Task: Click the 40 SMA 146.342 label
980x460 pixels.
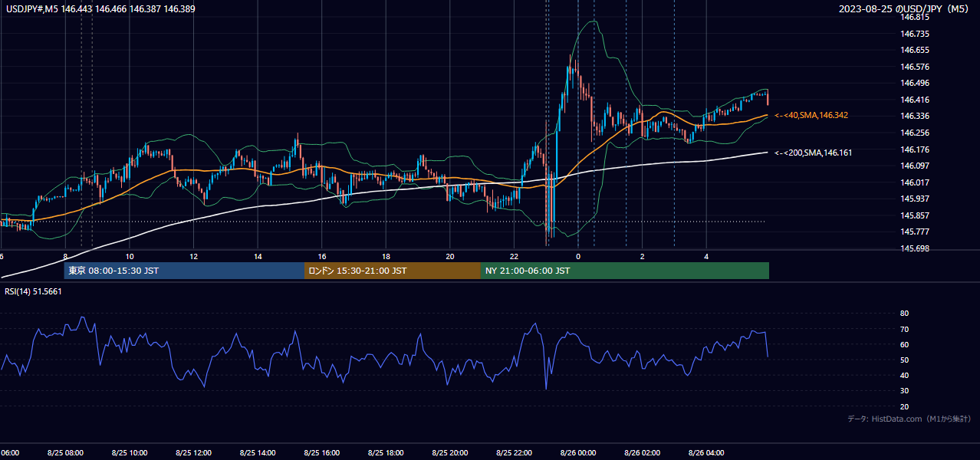Action: click(x=811, y=115)
